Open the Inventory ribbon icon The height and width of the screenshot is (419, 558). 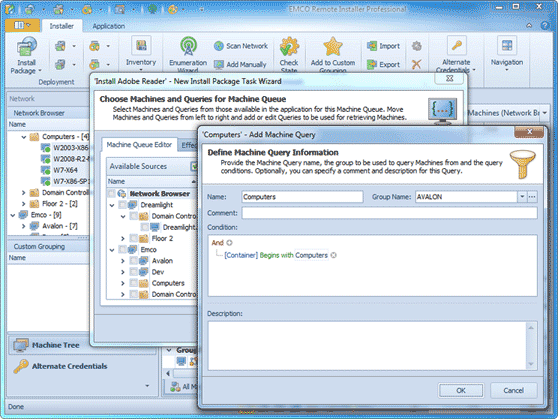[141, 45]
